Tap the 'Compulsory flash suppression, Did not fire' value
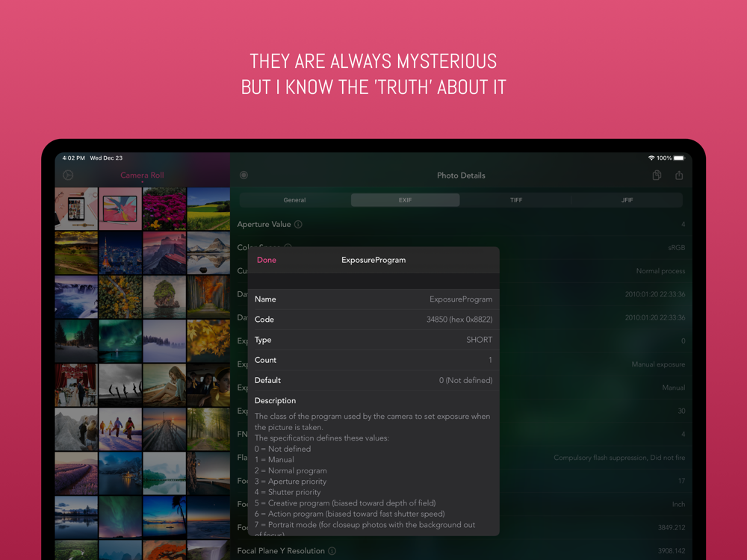The width and height of the screenshot is (747, 560). 619,458
